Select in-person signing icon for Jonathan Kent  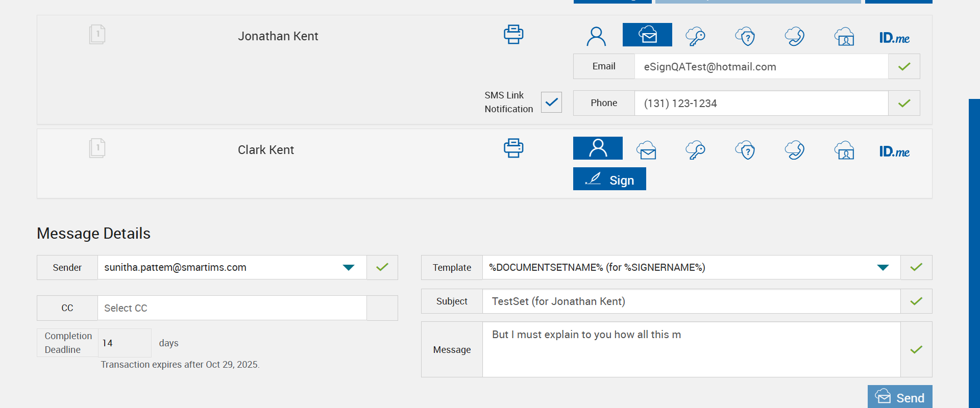[596, 37]
